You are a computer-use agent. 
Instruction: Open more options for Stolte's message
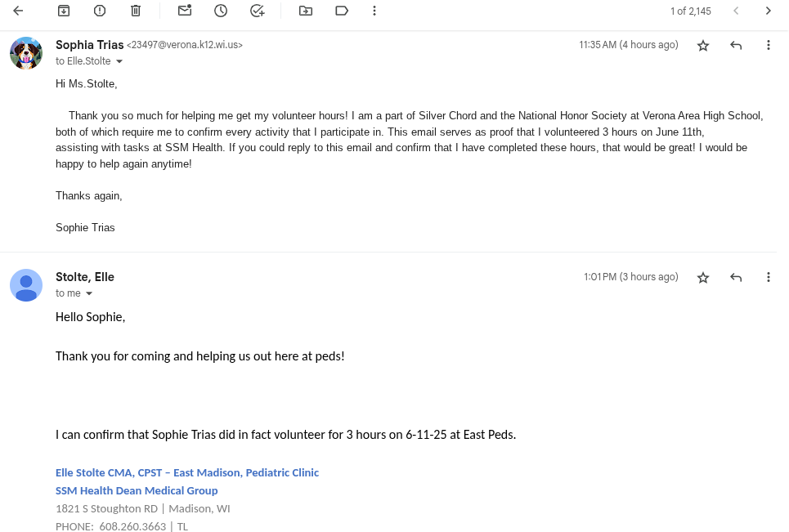(769, 278)
